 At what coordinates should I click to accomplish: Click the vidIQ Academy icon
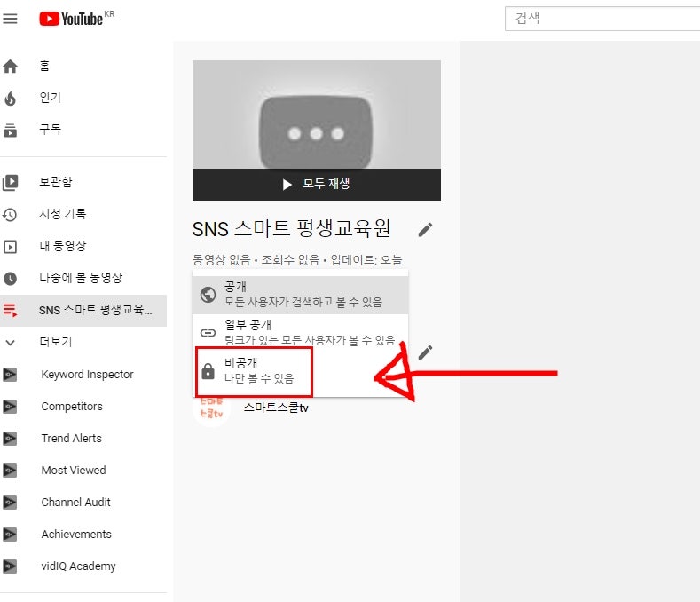coord(10,566)
